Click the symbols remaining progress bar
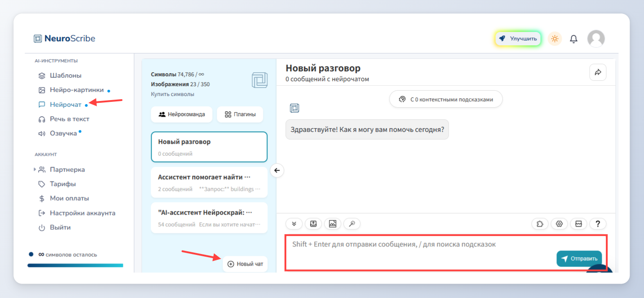 [x=75, y=265]
